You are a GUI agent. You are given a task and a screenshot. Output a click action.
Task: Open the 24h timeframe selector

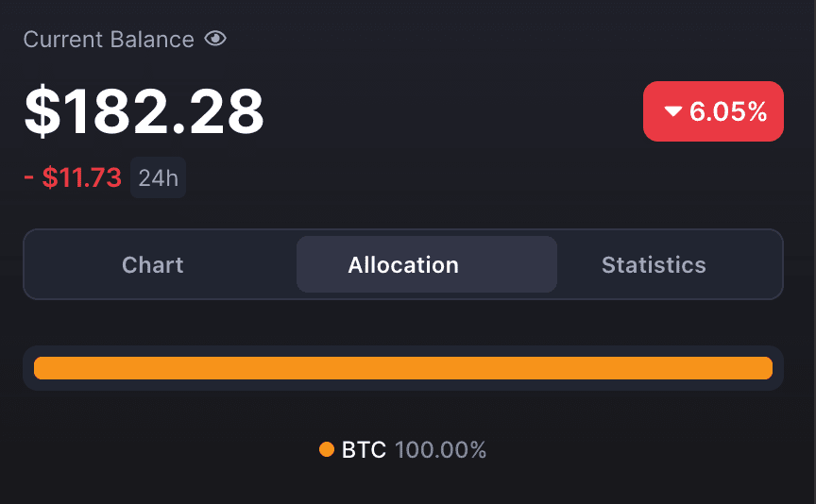[x=159, y=177]
